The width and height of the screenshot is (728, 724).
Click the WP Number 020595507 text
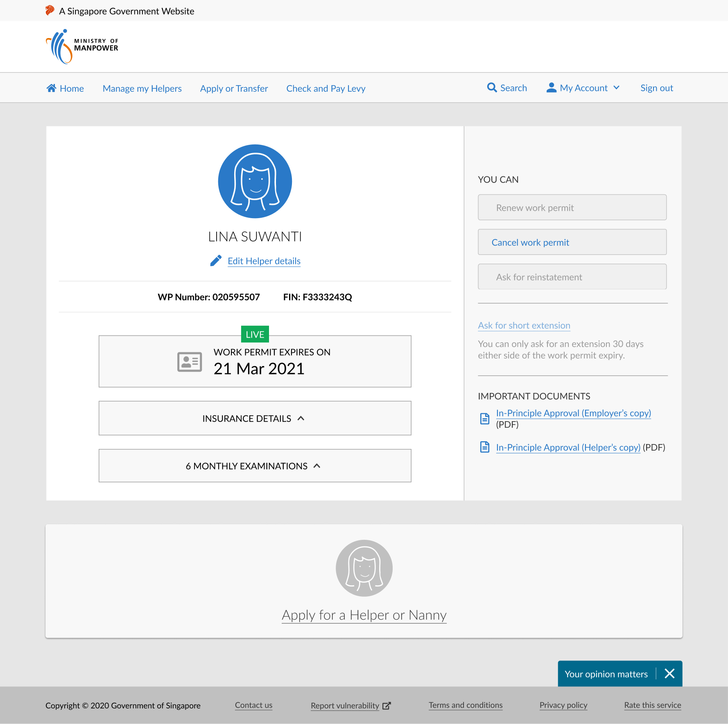pos(209,297)
